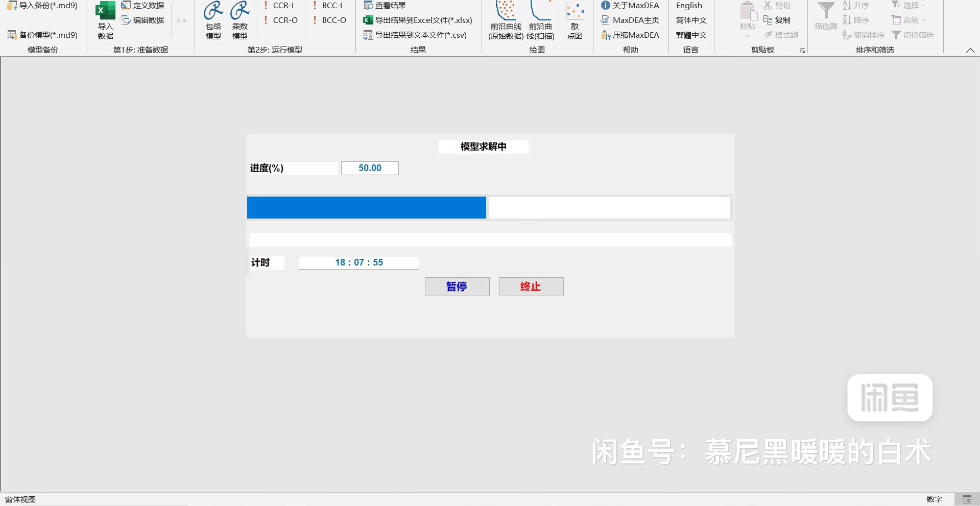980x506 pixels.
Task: Run the BCC-I model
Action: pos(327,6)
